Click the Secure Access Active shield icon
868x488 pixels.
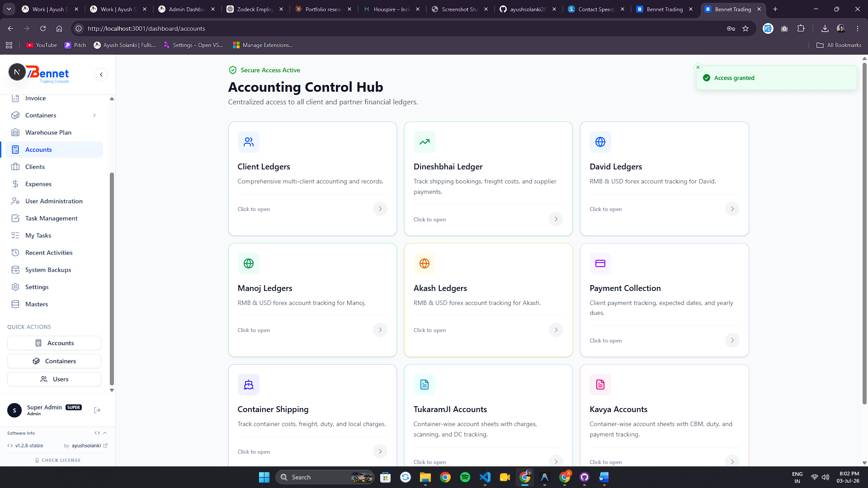[233, 70]
